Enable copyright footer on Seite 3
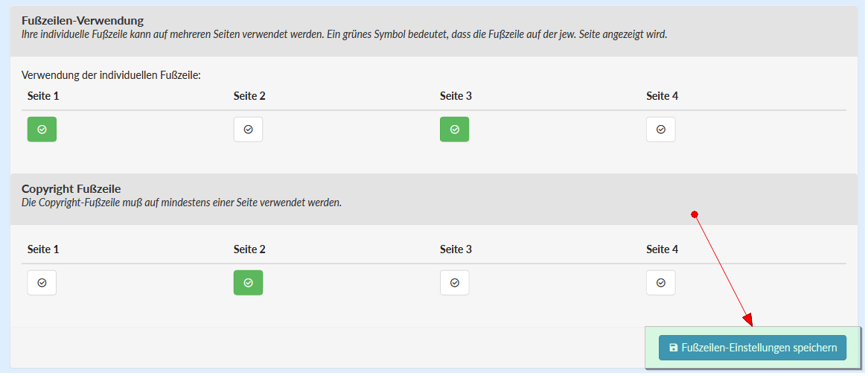Screen dimensions: 868x376 point(454,282)
